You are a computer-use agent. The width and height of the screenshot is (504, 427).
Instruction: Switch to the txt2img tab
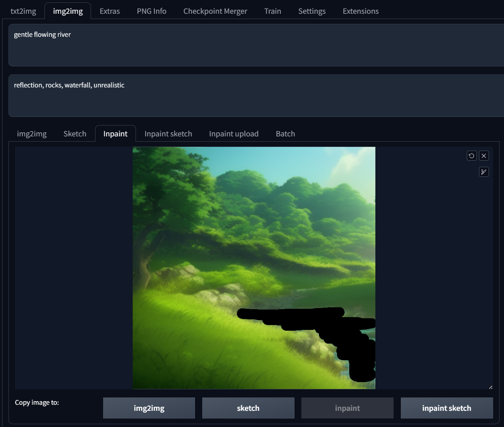click(x=23, y=11)
